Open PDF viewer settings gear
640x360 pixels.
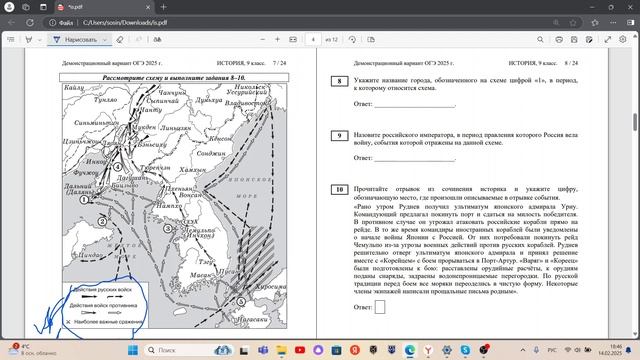point(622,40)
